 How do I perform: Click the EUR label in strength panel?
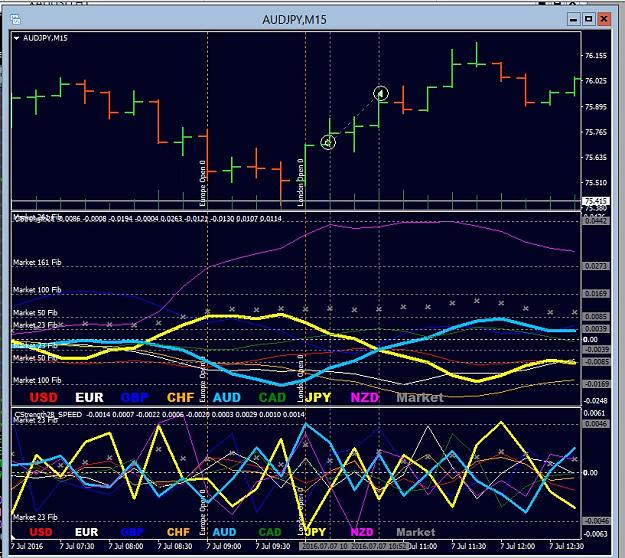click(x=89, y=397)
